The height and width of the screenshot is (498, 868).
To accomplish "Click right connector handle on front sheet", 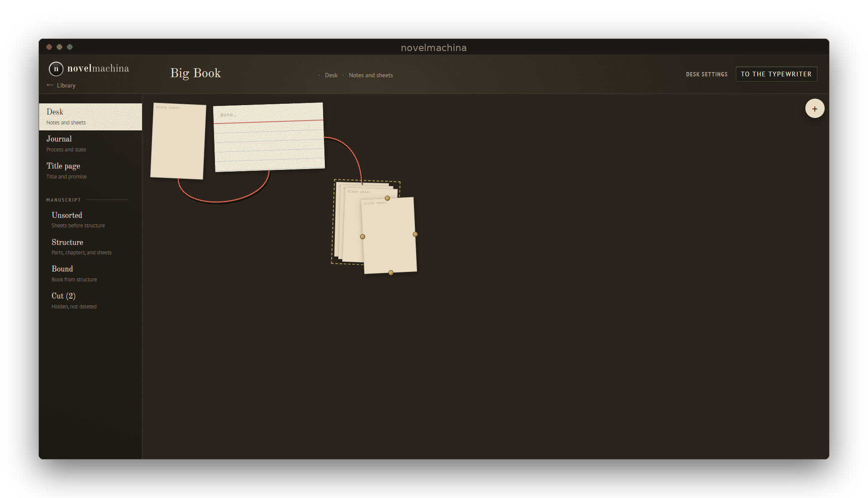I will click(x=415, y=234).
